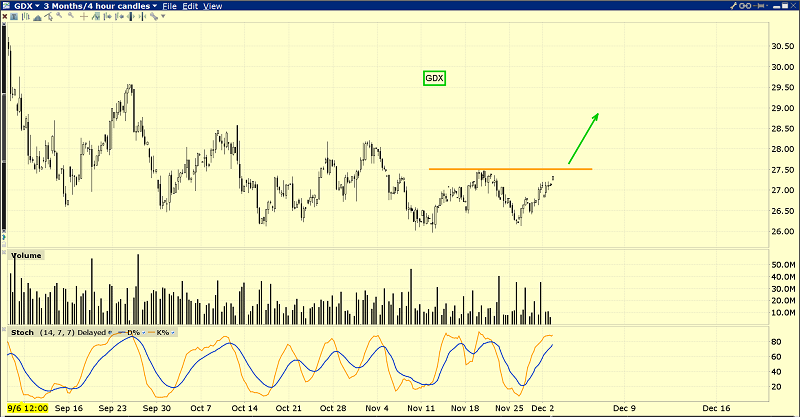Click the 50.0M volume axis label
The width and height of the screenshot is (800, 417).
pos(783,265)
